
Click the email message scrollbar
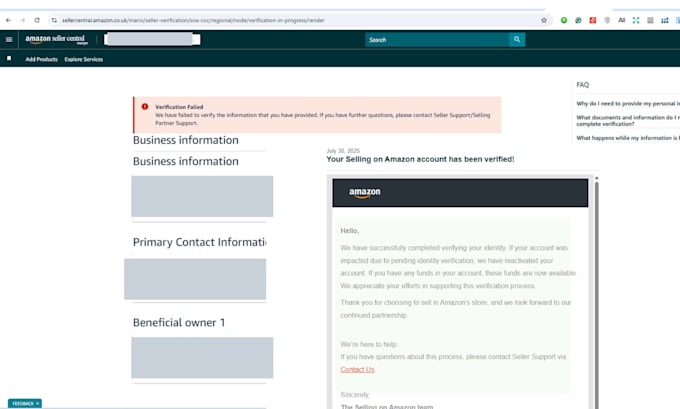click(x=597, y=295)
